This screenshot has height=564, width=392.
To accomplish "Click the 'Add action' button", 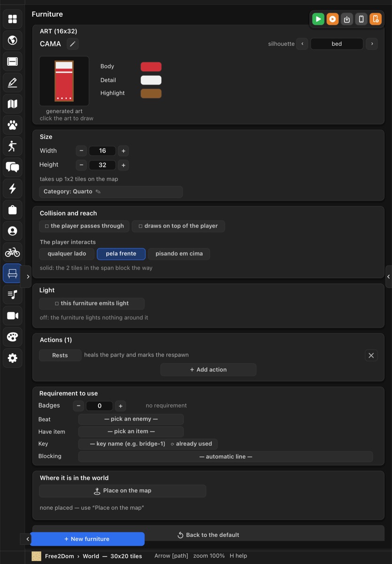I will (208, 370).
